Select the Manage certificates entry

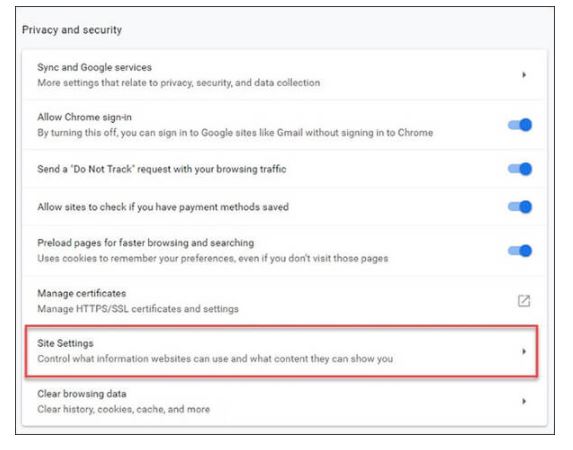click(x=284, y=301)
